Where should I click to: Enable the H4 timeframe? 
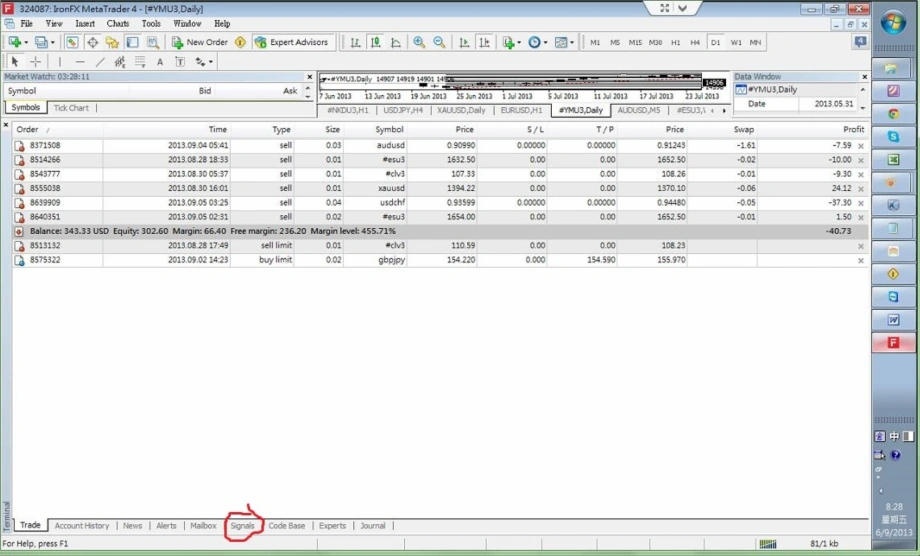695,43
